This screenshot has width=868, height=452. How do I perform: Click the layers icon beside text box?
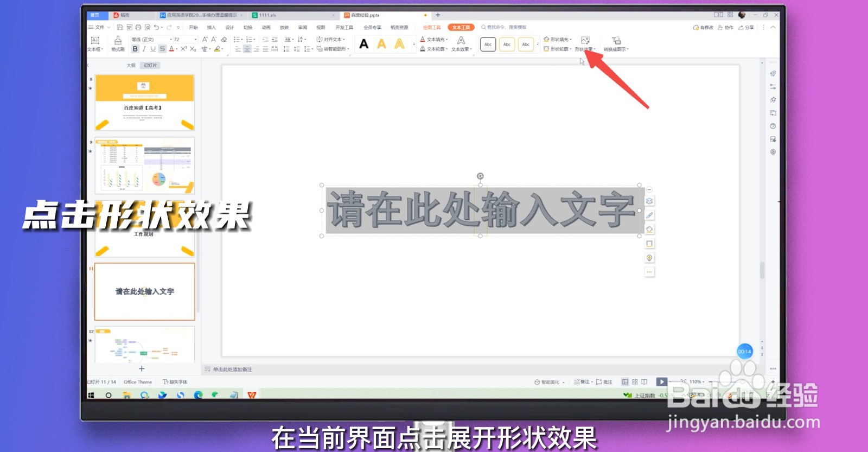click(649, 201)
